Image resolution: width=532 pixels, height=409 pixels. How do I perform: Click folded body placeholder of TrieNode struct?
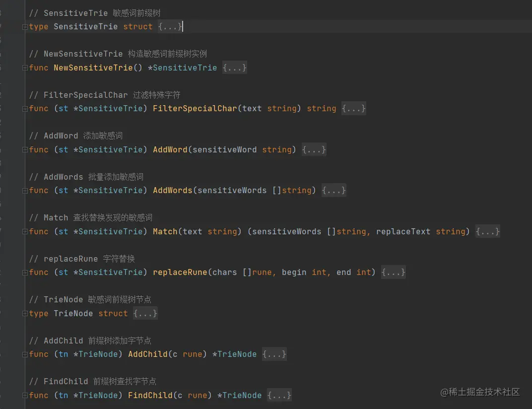(145, 313)
